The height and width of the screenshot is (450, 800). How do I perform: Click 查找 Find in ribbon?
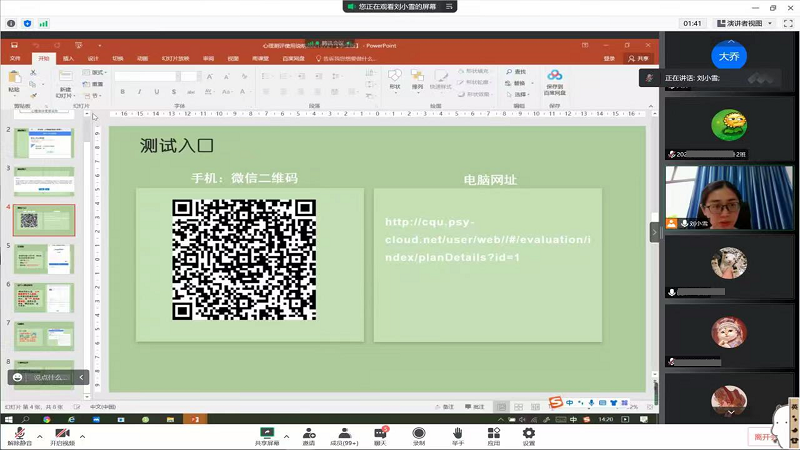coord(516,72)
